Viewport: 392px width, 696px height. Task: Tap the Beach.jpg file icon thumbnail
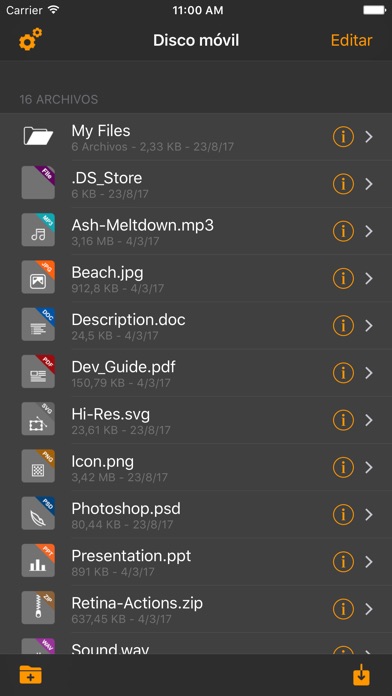pyautogui.click(x=38, y=277)
